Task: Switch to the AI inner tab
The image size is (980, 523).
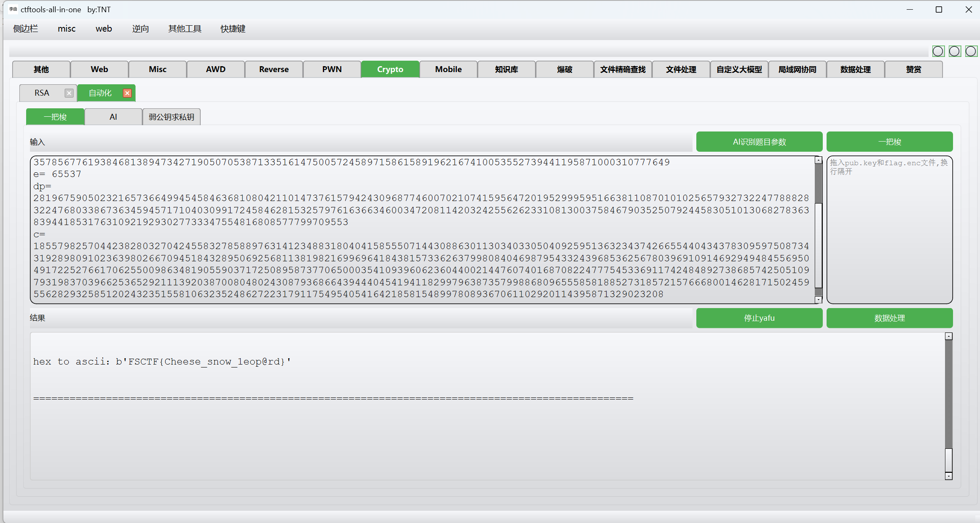Action: coord(113,117)
